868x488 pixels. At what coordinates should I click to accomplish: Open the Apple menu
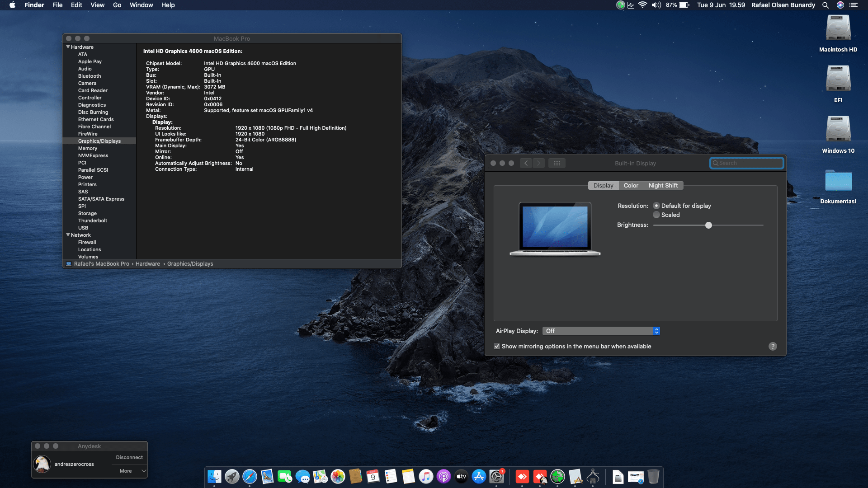13,5
